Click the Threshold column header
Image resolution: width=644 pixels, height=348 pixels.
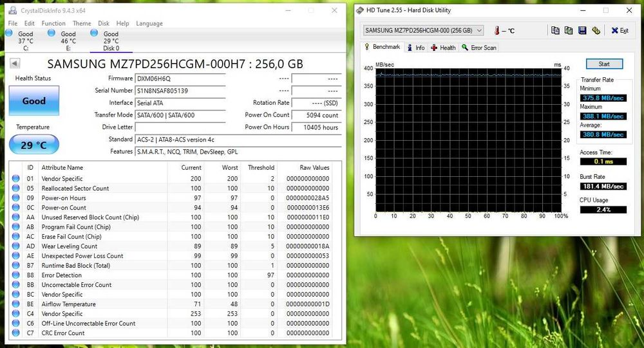point(261,167)
